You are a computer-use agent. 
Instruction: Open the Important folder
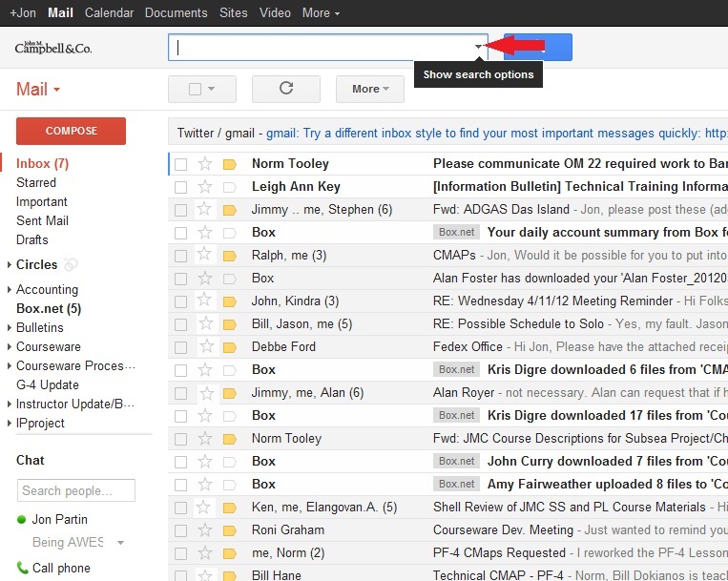point(42,201)
